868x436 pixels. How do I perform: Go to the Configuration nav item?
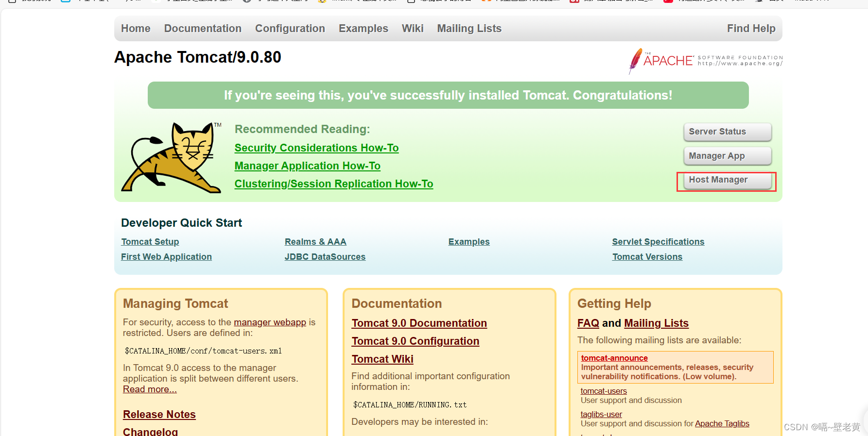point(290,29)
